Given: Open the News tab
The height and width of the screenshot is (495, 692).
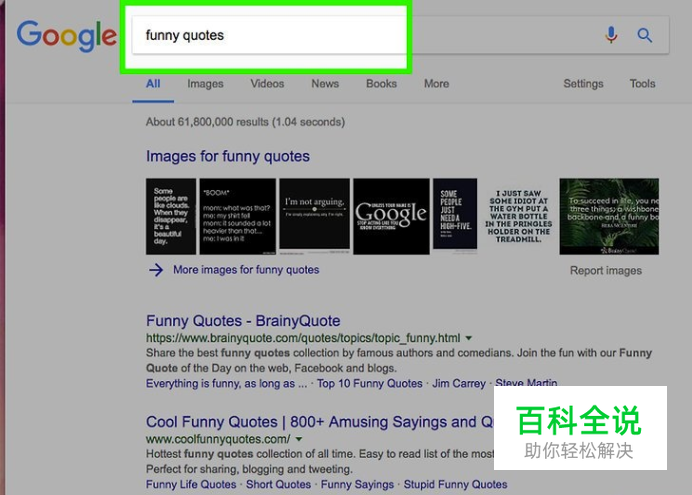Looking at the screenshot, I should [325, 83].
